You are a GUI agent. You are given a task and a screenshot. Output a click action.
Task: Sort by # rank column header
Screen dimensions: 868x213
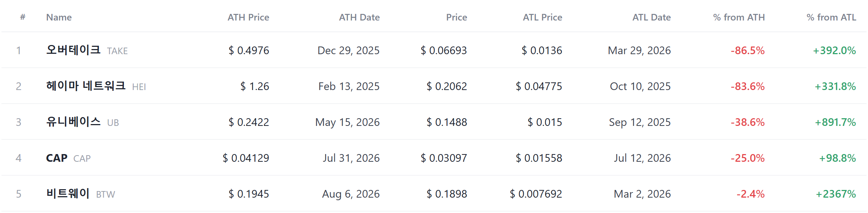coord(23,17)
